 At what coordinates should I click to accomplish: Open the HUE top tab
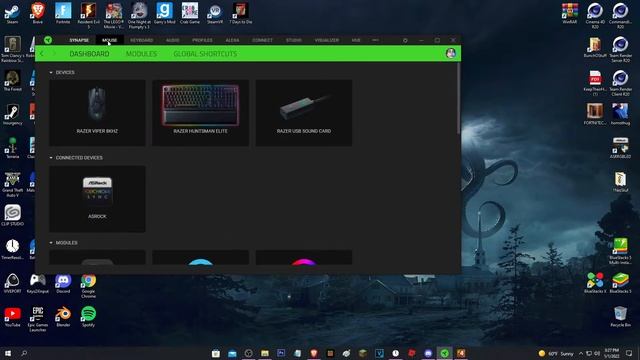click(x=356, y=40)
